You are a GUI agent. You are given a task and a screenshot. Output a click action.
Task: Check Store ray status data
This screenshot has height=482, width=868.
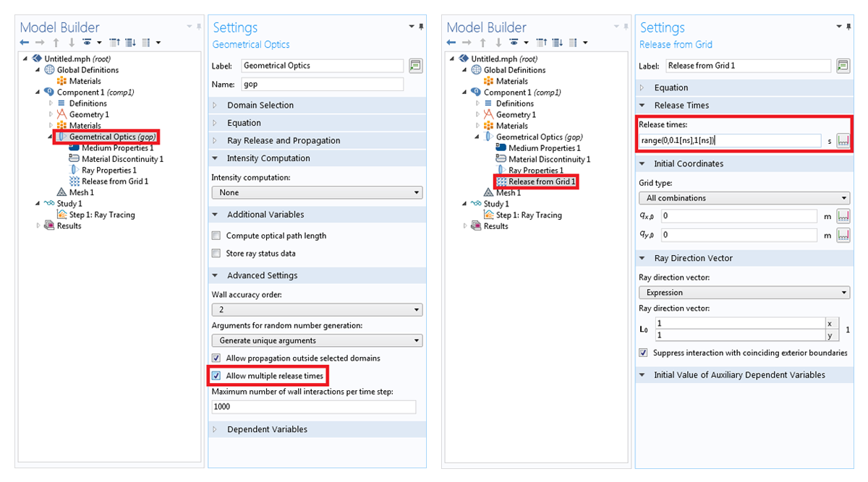[x=216, y=254]
